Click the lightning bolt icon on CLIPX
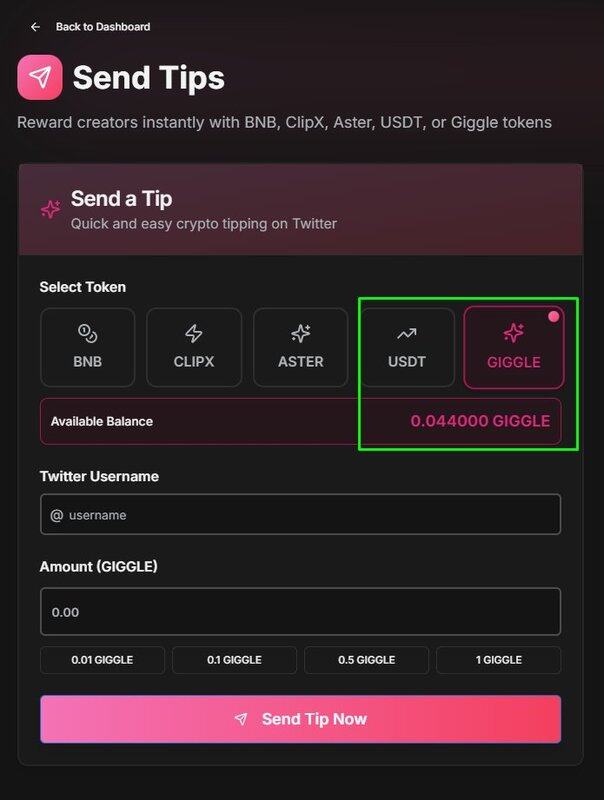Viewport: 604px width, 800px height. click(194, 333)
